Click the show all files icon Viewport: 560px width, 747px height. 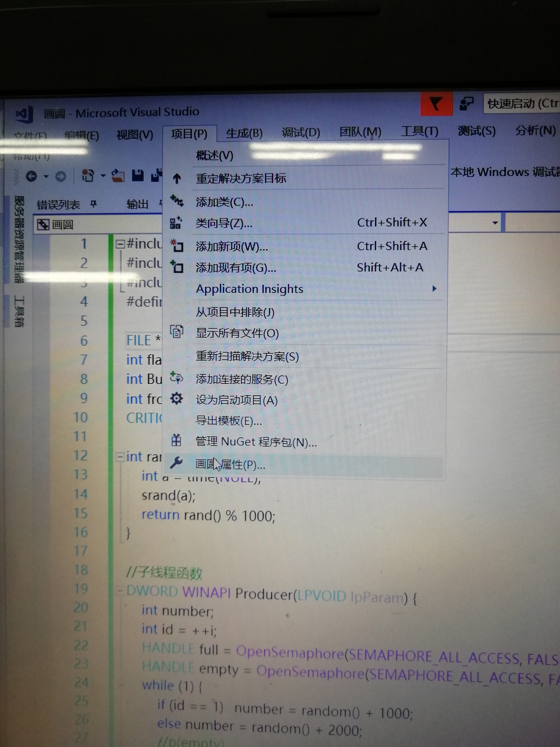pyautogui.click(x=176, y=331)
